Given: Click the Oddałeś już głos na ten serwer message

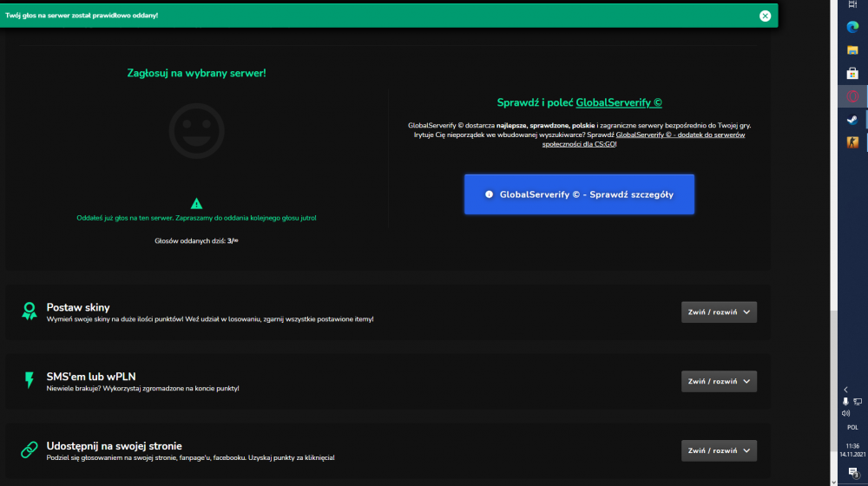Looking at the screenshot, I should [x=196, y=218].
